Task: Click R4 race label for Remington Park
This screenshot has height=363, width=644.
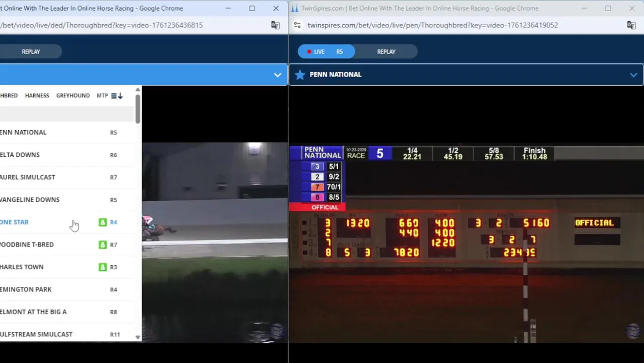Action: tap(113, 289)
